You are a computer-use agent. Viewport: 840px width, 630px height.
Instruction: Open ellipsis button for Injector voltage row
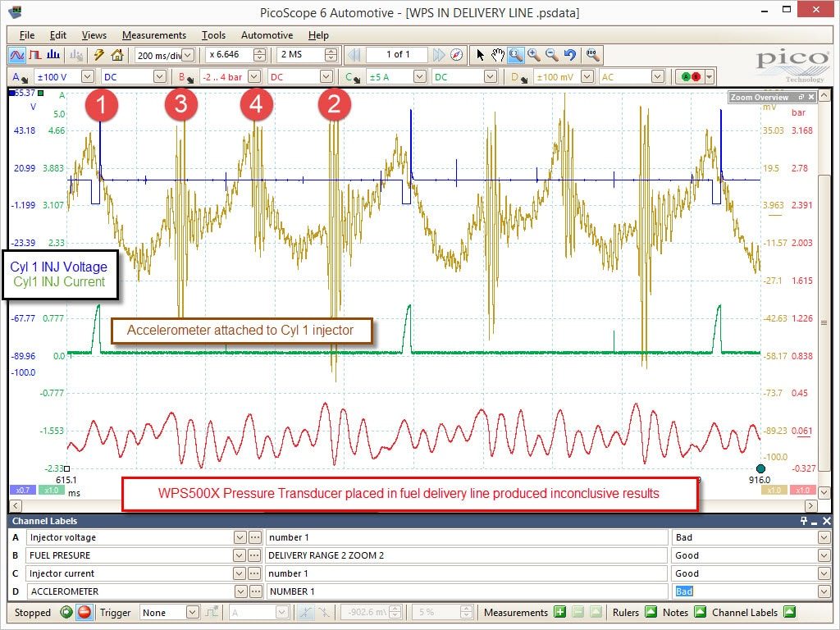[x=255, y=537]
